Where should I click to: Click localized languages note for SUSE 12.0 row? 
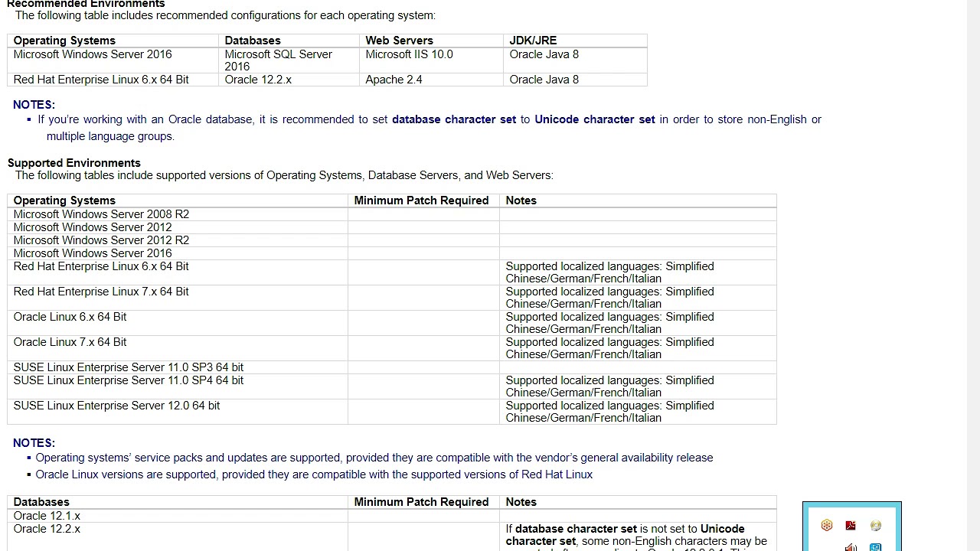tap(609, 412)
